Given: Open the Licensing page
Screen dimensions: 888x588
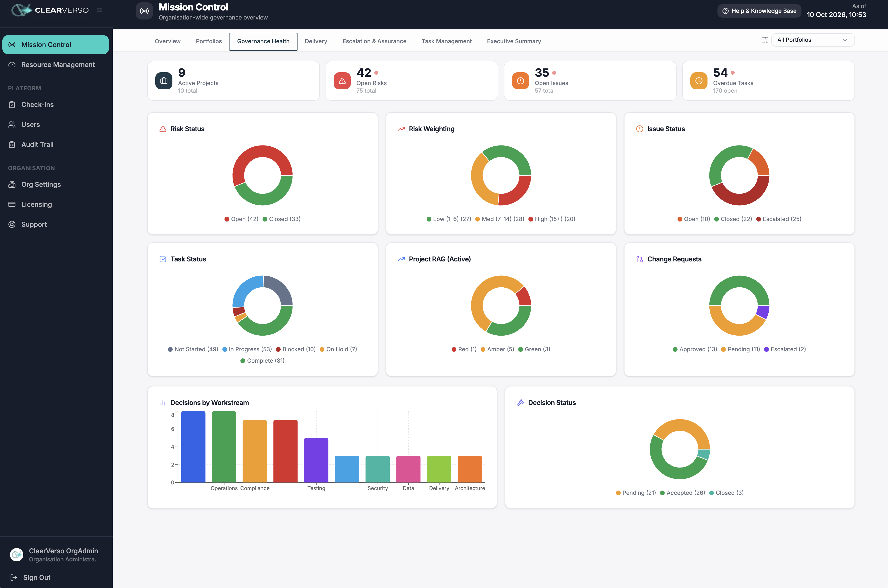Looking at the screenshot, I should (55, 204).
